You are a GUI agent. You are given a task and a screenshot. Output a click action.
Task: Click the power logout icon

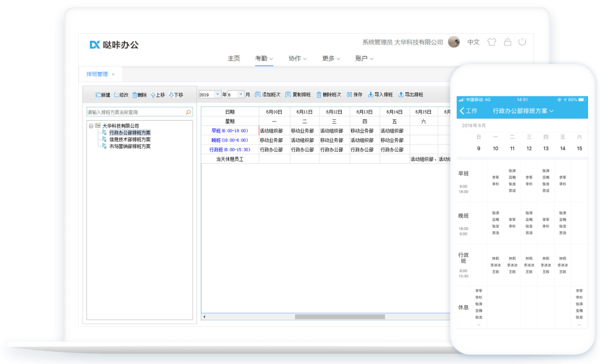522,42
